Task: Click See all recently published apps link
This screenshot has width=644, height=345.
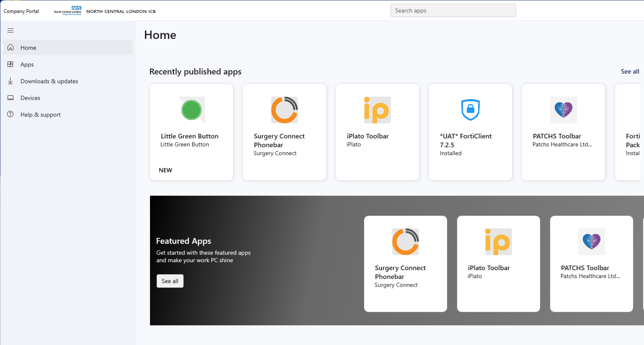Action: (629, 71)
